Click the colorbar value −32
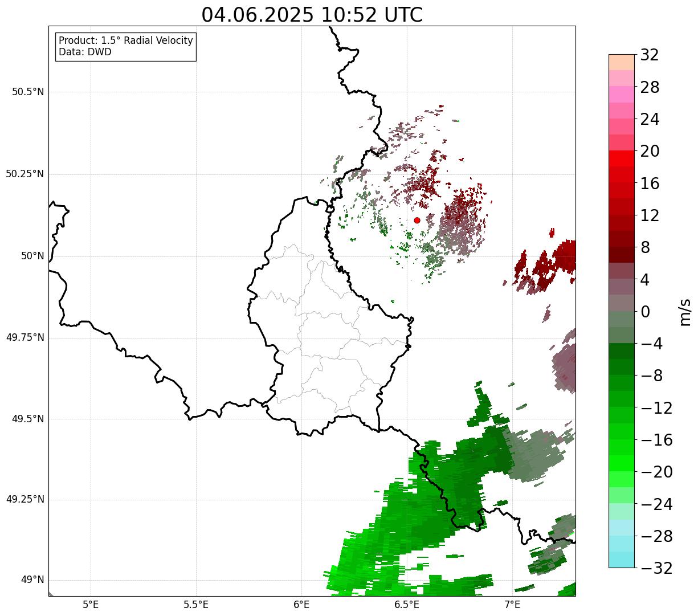Viewport: 698px width, 616px height. click(656, 568)
